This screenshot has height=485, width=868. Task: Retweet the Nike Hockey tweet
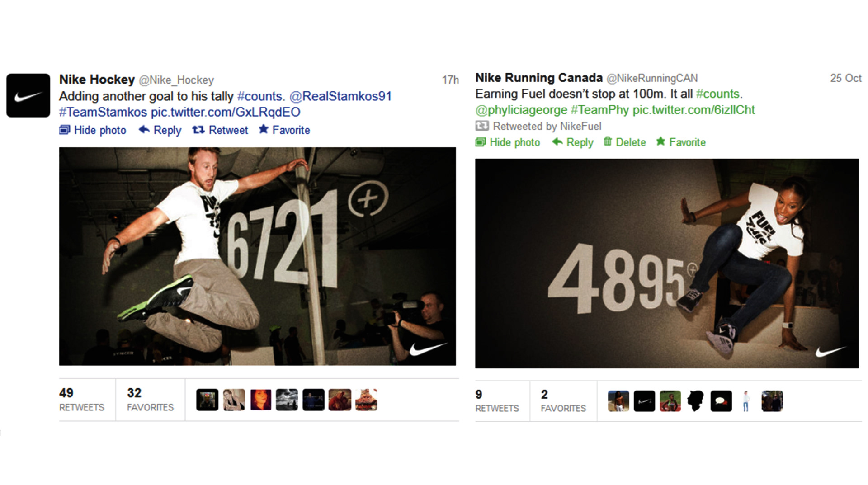click(220, 130)
